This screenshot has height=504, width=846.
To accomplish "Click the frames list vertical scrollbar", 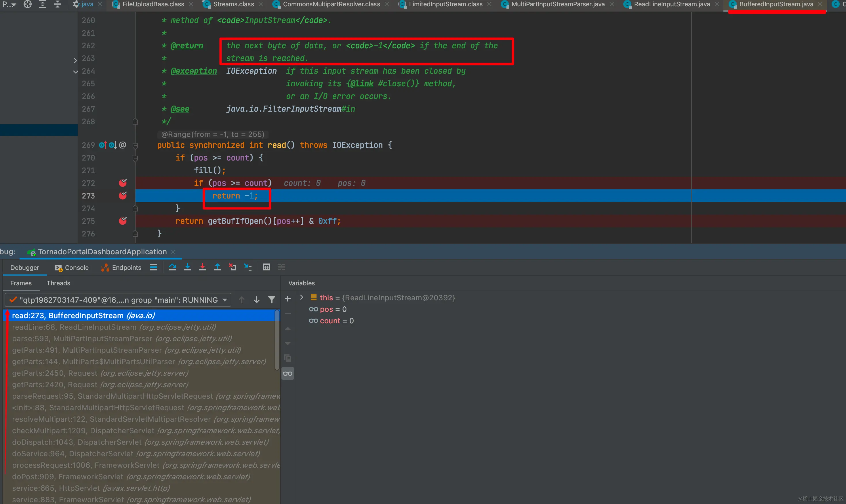I will coord(277,340).
